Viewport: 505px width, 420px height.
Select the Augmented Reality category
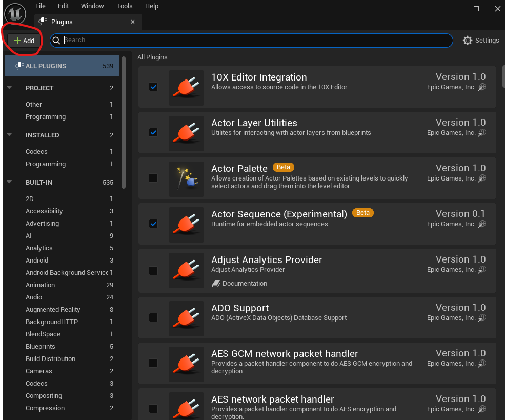53,310
